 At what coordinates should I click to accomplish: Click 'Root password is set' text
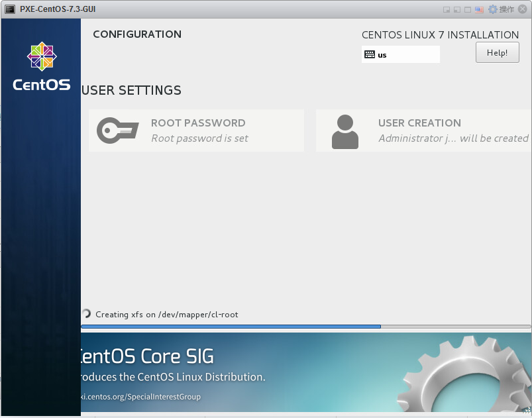coord(199,138)
